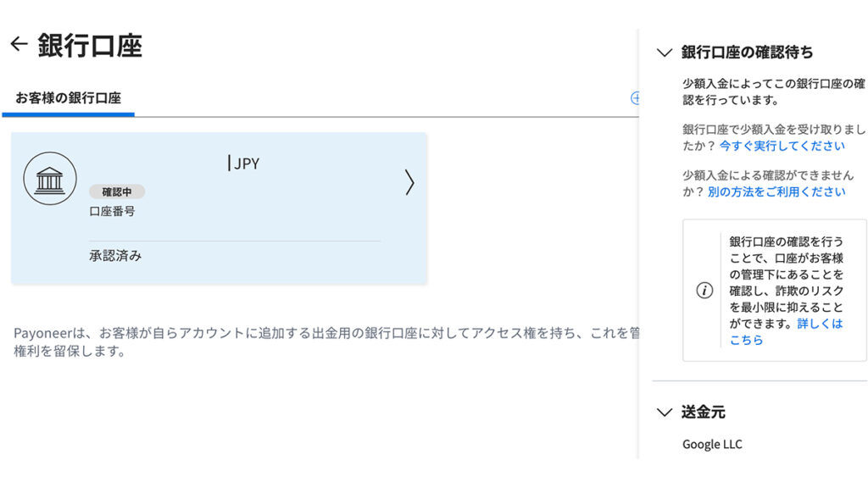Collapse the 送金元 section
The image size is (868, 488).
(665, 413)
